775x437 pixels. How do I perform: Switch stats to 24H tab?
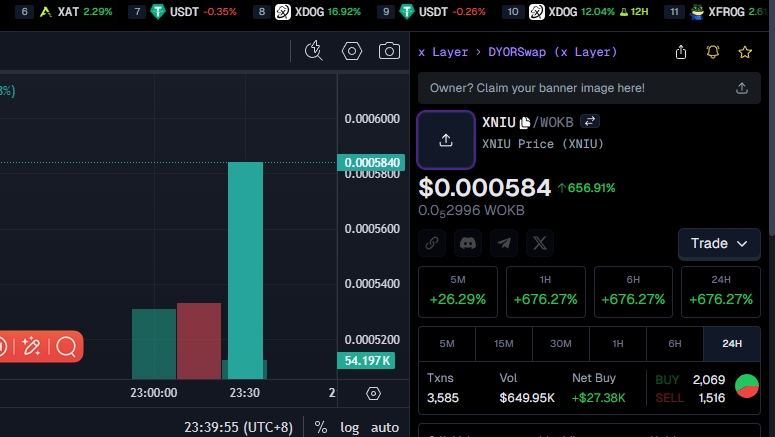(x=732, y=344)
